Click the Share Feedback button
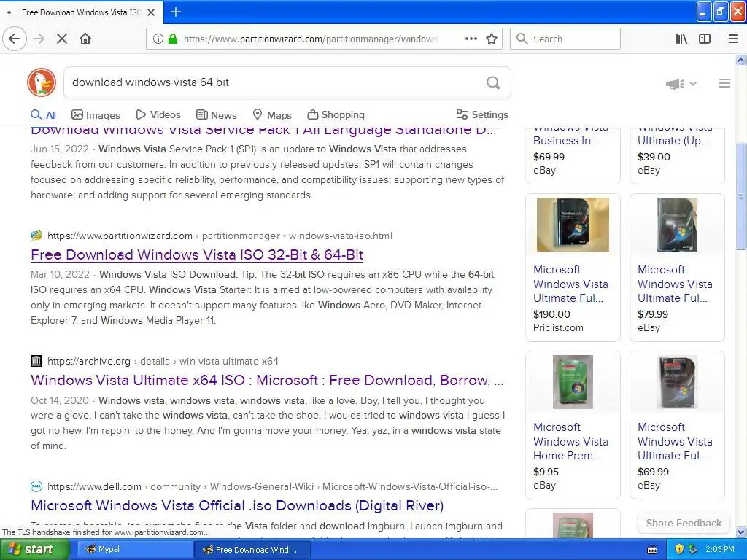The image size is (747, 560). [684, 523]
